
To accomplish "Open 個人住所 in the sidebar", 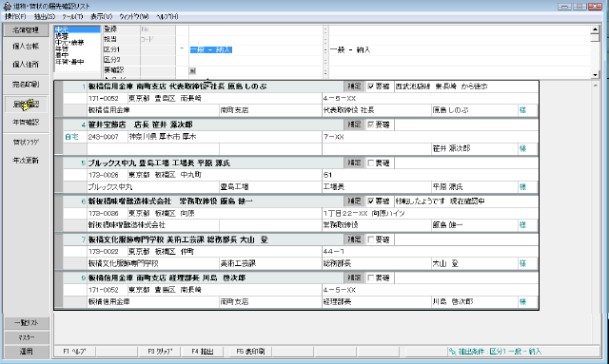I will pyautogui.click(x=26, y=65).
